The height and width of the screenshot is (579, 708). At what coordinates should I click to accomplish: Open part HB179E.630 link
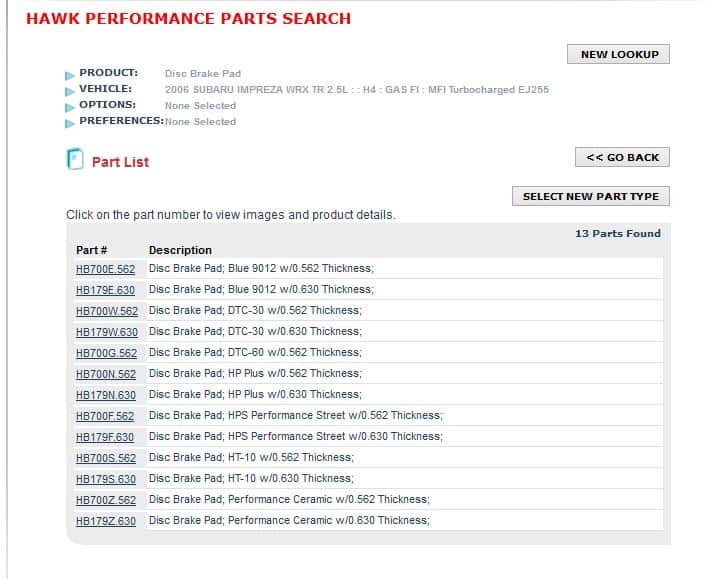[x=105, y=290]
